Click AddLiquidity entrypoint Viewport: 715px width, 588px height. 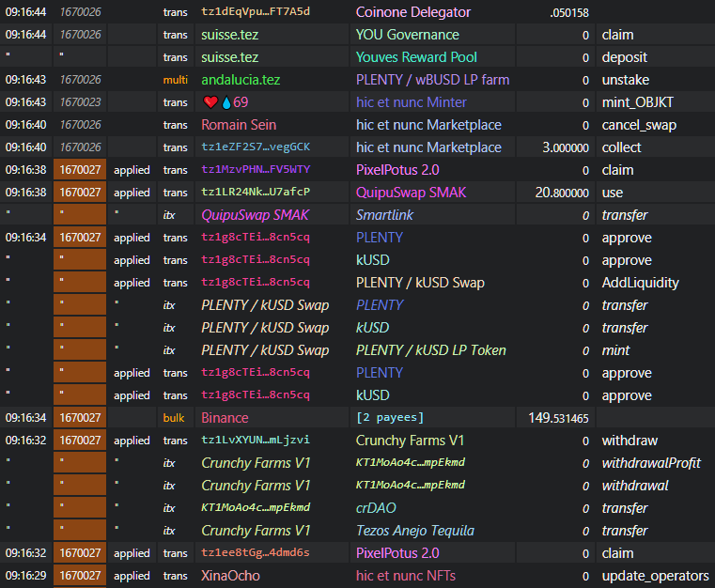640,283
